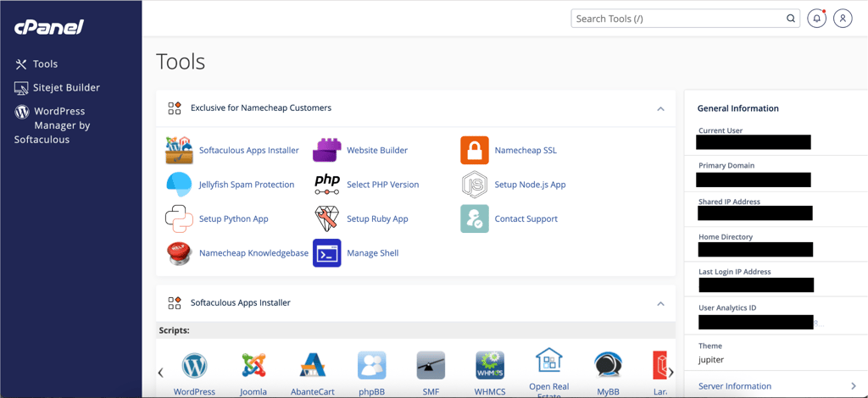This screenshot has width=868, height=398.
Task: Open the Setup Node.js App hexagon icon
Action: [x=475, y=184]
